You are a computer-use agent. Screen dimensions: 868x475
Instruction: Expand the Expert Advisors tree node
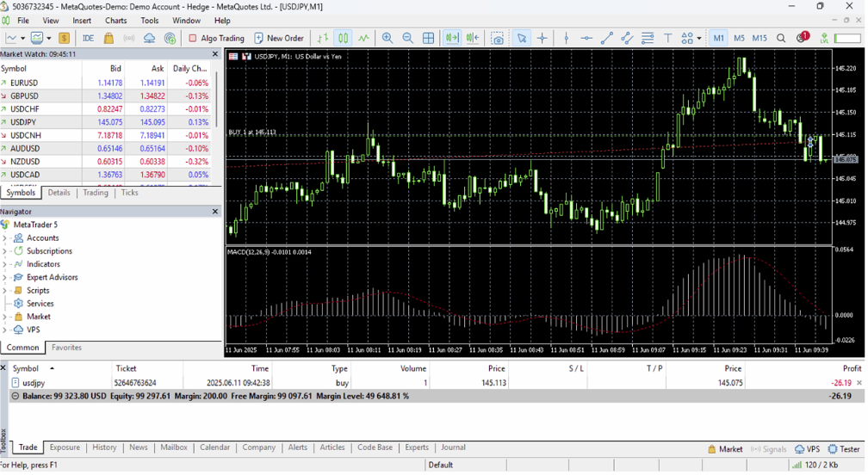click(x=5, y=278)
